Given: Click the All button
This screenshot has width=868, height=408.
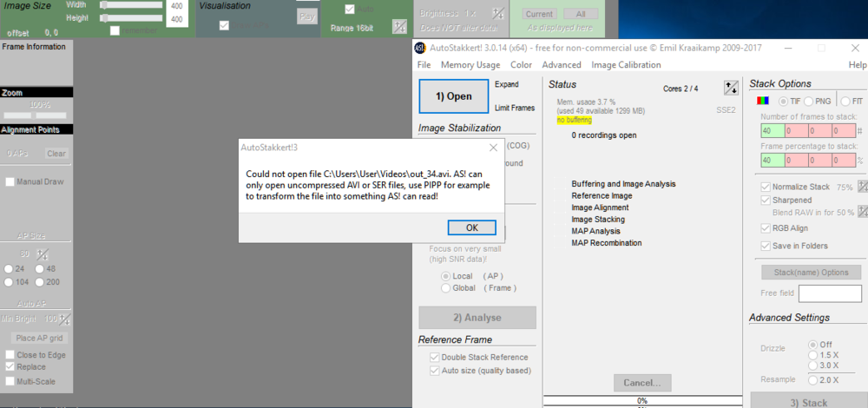Looking at the screenshot, I should (x=581, y=15).
